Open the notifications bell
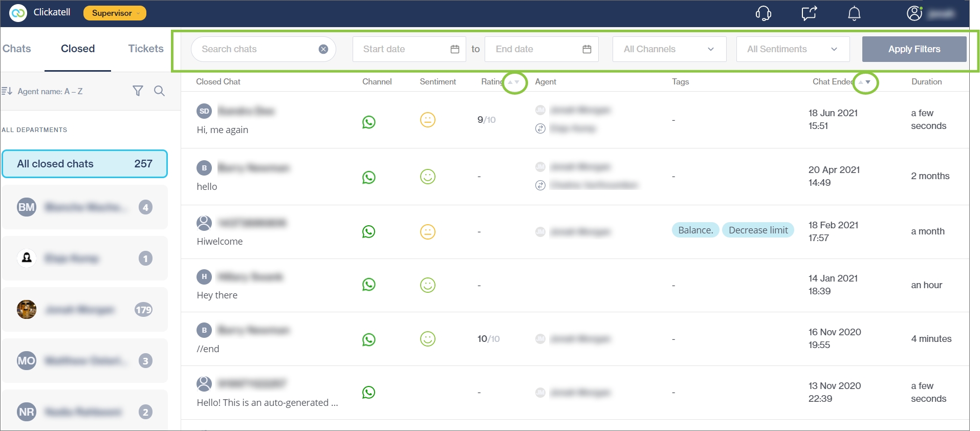Screen dimensions: 980x431 pyautogui.click(x=854, y=13)
